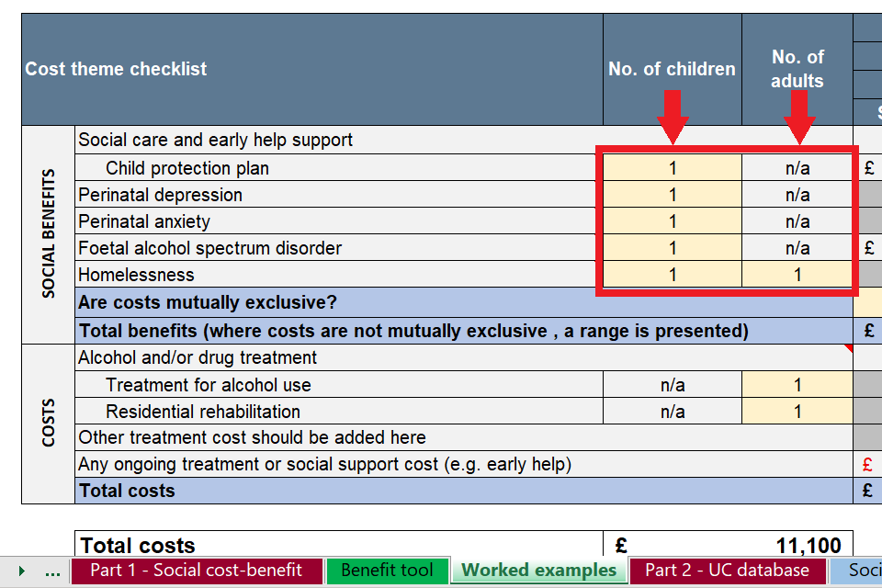Viewport: 882px width, 588px height.
Task: Switch to the Benefit tool sheet tab
Action: tap(387, 571)
